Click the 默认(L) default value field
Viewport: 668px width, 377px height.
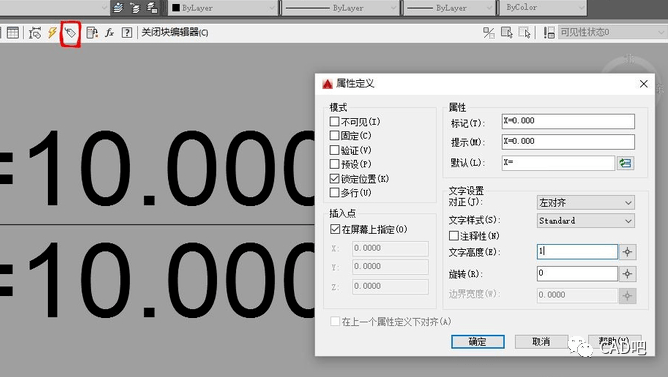point(558,163)
